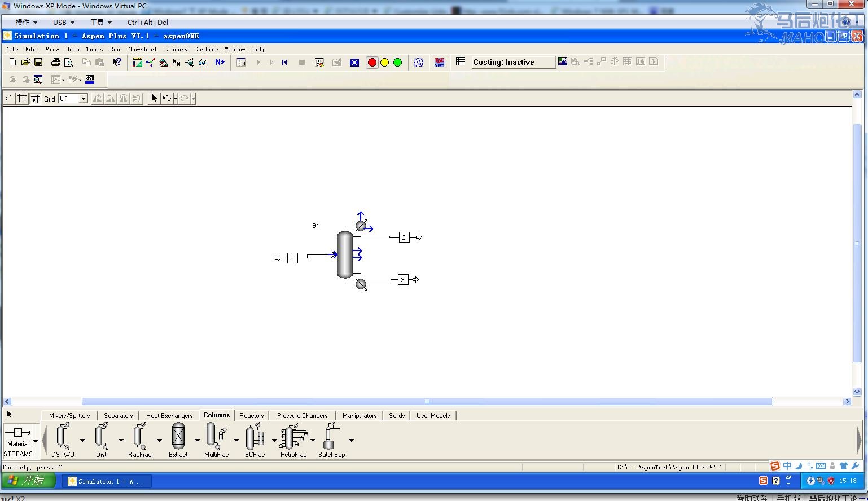
Task: Open Print Preview icon
Action: [68, 62]
